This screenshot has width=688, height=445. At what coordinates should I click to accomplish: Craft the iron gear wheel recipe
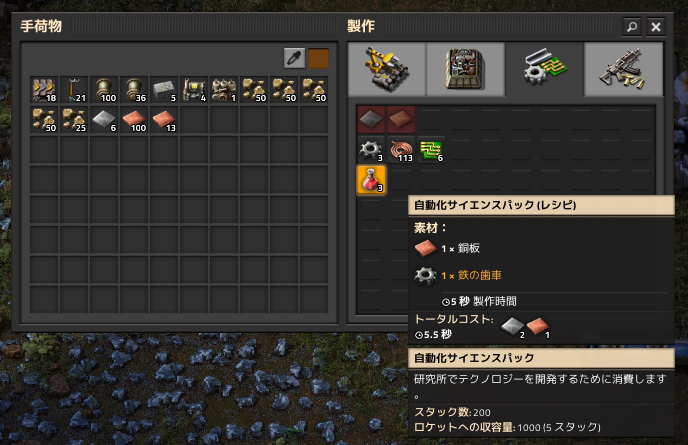point(371,149)
